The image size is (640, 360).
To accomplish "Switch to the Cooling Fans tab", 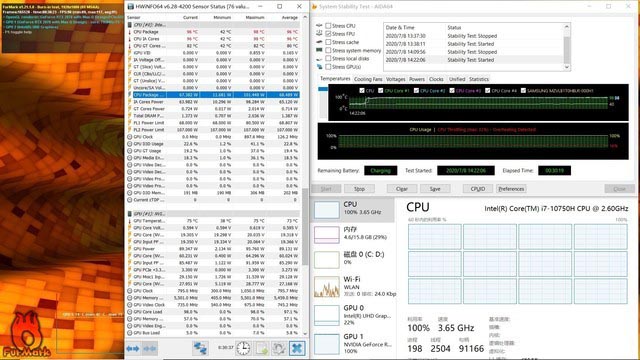I will pos(368,79).
